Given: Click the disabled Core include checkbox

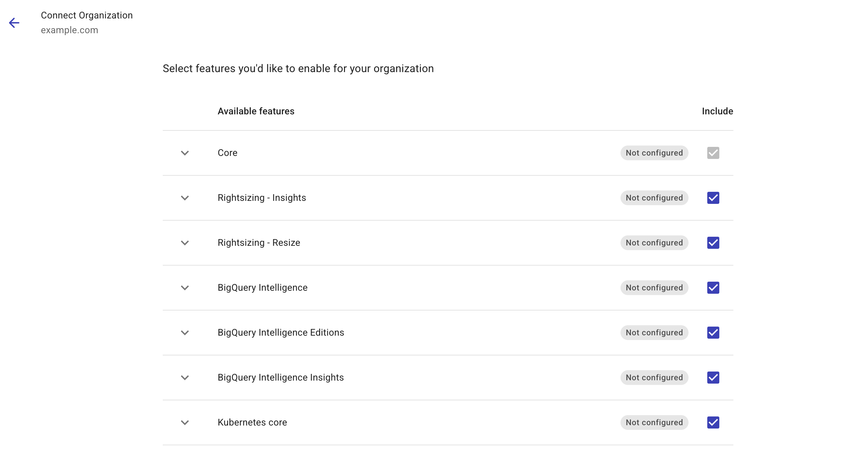Looking at the screenshot, I should pos(713,153).
